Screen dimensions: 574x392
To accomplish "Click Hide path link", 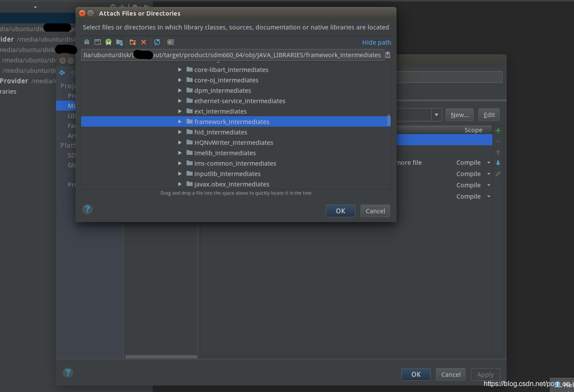I will click(377, 42).
